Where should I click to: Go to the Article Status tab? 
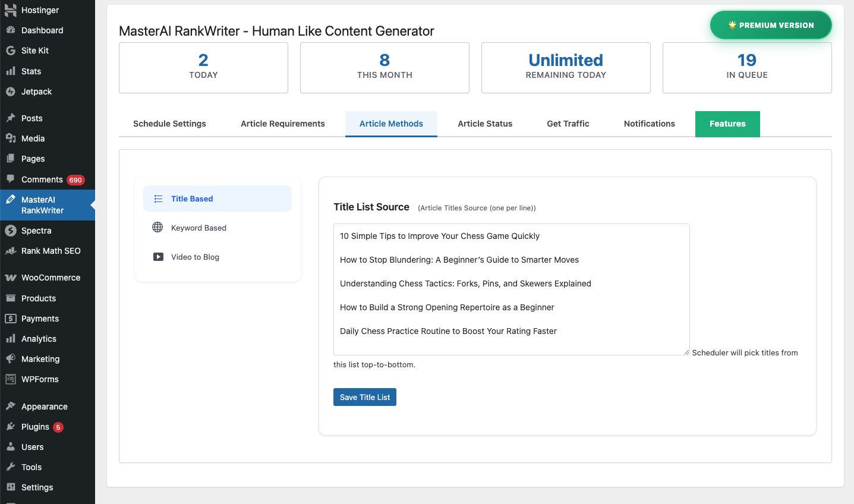(x=485, y=124)
